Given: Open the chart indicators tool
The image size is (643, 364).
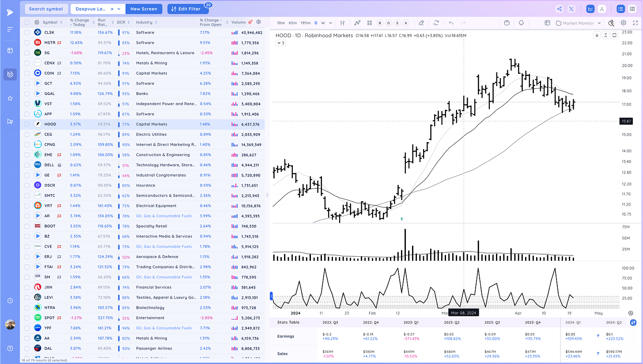Looking at the screenshot, I should [343, 23].
